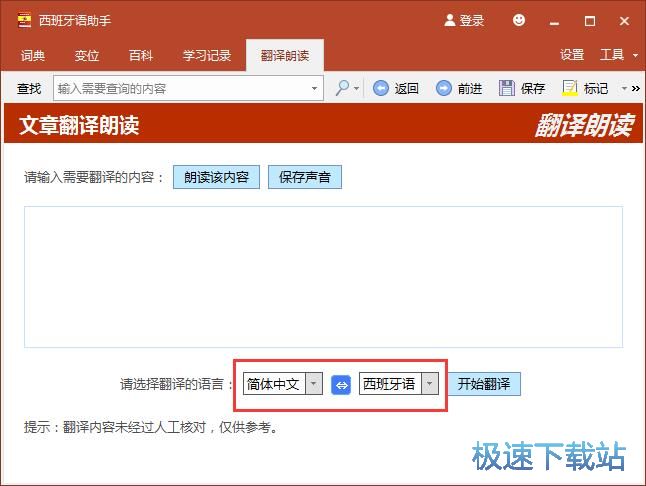Click the 返回 toolbar label
This screenshot has height=486, width=646.
[x=407, y=88]
